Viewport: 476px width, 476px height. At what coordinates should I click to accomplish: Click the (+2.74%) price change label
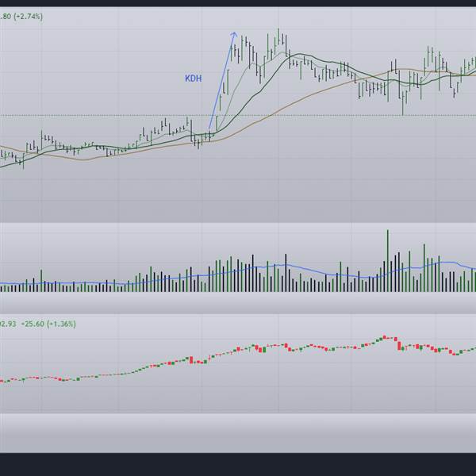pyautogui.click(x=28, y=16)
